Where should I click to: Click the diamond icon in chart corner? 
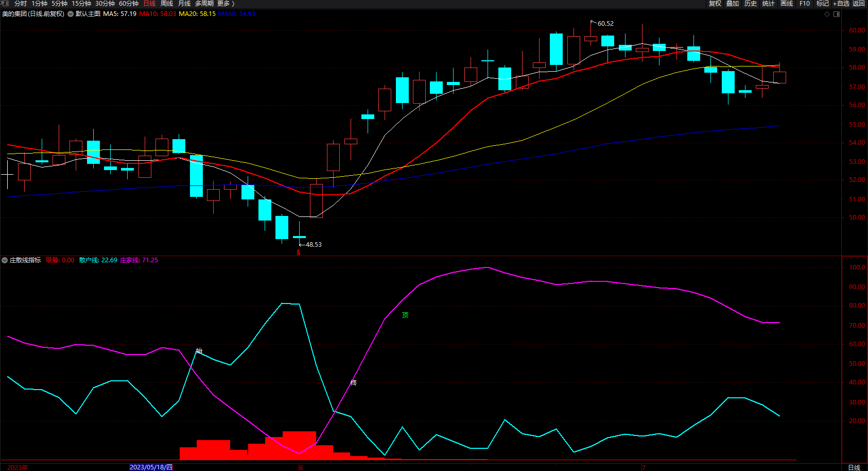click(x=827, y=14)
